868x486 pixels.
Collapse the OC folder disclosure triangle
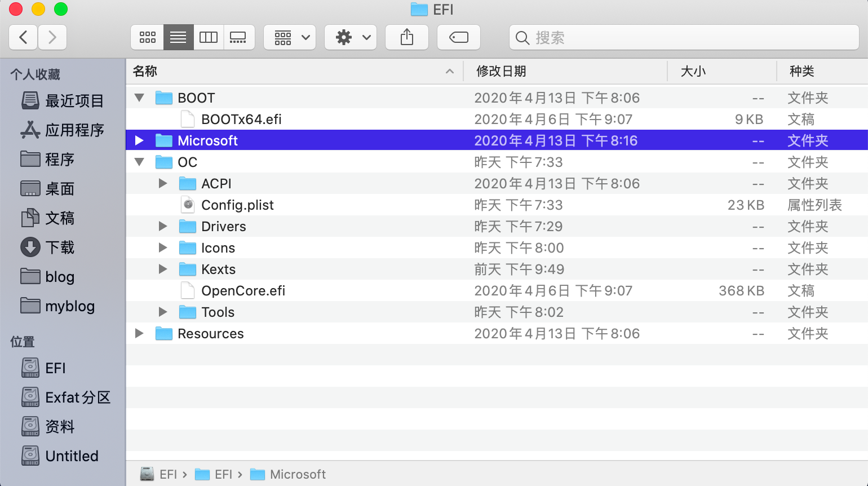coord(139,162)
